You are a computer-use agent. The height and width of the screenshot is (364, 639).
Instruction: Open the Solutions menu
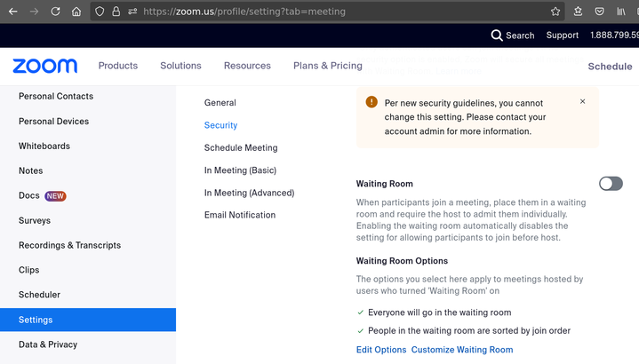(180, 66)
